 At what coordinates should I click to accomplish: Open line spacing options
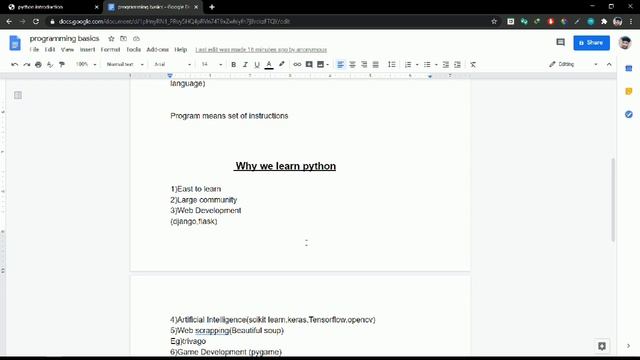coord(392,64)
